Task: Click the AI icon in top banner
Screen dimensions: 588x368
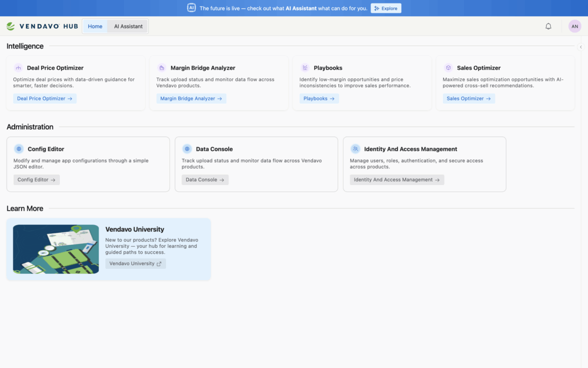Action: [x=191, y=8]
